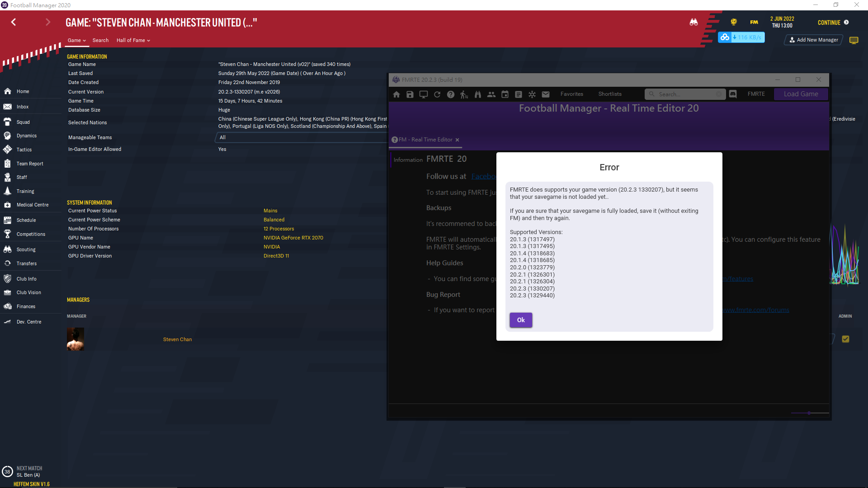Go back with the left arrow

tap(14, 22)
